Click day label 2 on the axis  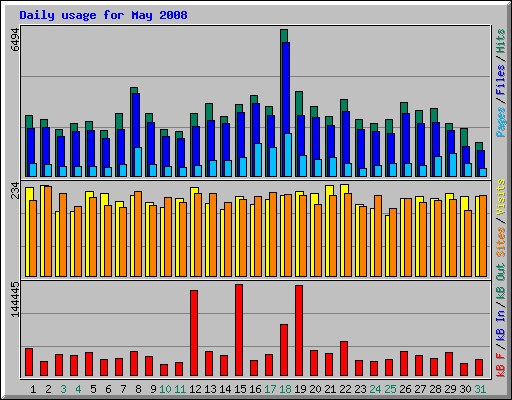pos(48,389)
